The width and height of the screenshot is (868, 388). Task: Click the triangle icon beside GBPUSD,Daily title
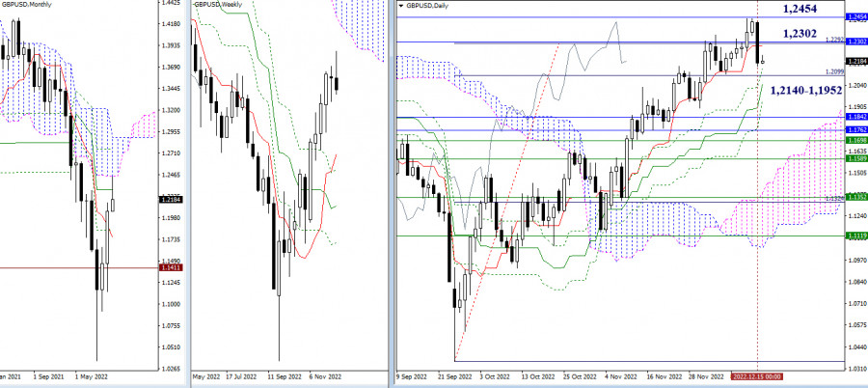coord(399,6)
